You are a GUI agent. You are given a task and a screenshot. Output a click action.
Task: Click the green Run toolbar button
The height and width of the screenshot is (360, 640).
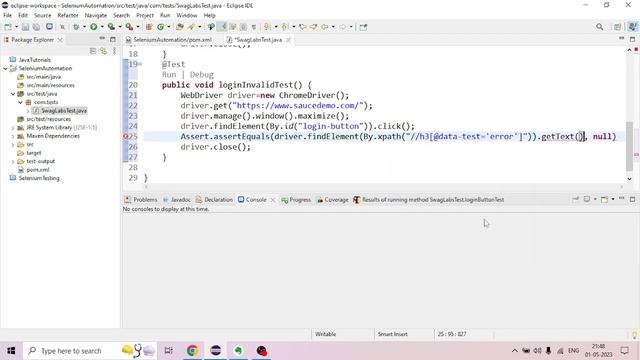(x=93, y=27)
